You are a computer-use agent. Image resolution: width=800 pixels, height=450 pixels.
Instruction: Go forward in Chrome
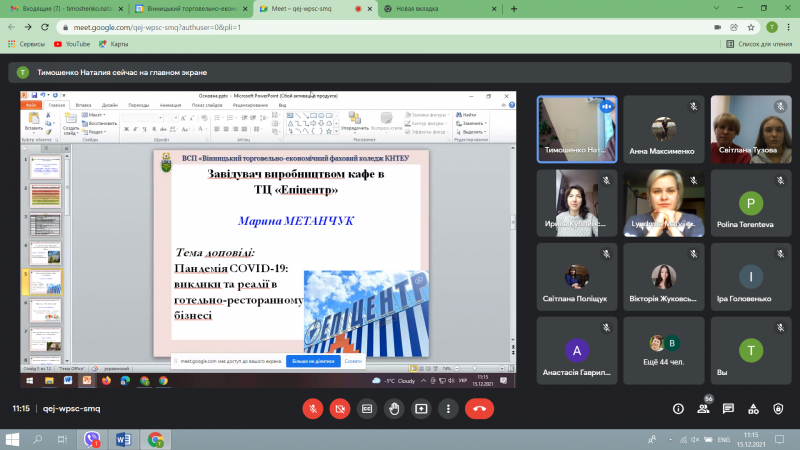tap(28, 27)
